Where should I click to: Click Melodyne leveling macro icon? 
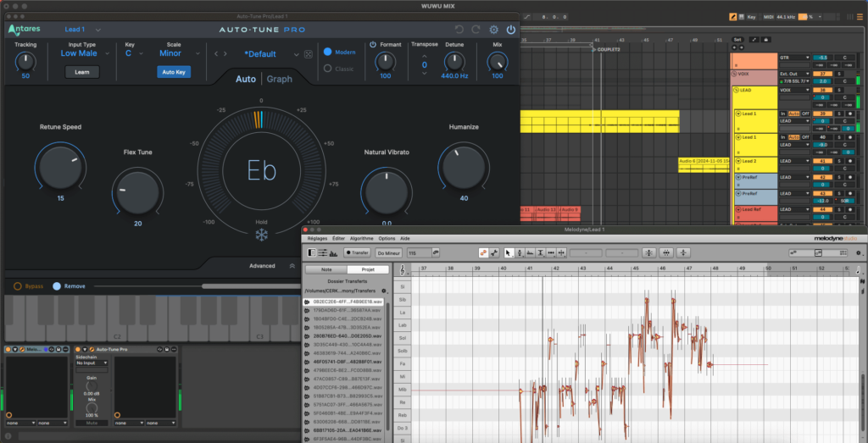pos(684,252)
